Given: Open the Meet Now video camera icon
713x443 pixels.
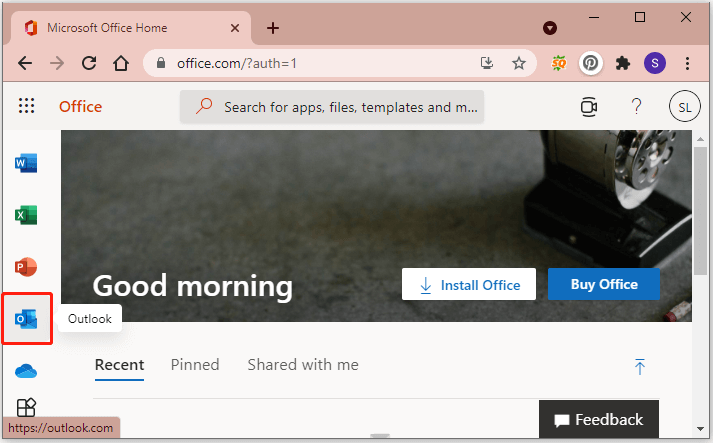Looking at the screenshot, I should (x=589, y=107).
